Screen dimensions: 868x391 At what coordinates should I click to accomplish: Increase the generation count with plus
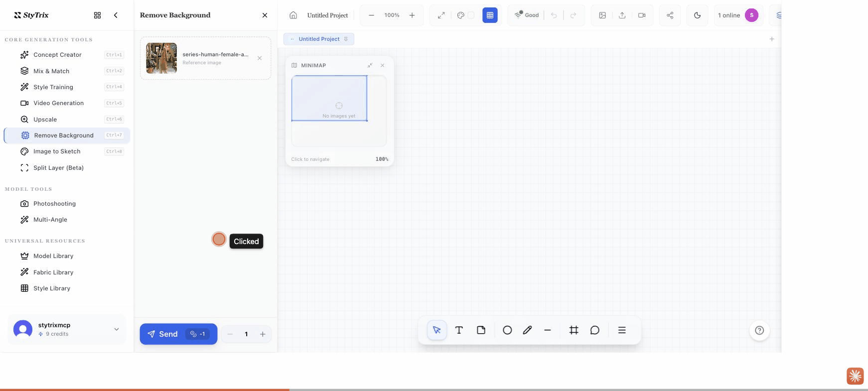pyautogui.click(x=263, y=334)
